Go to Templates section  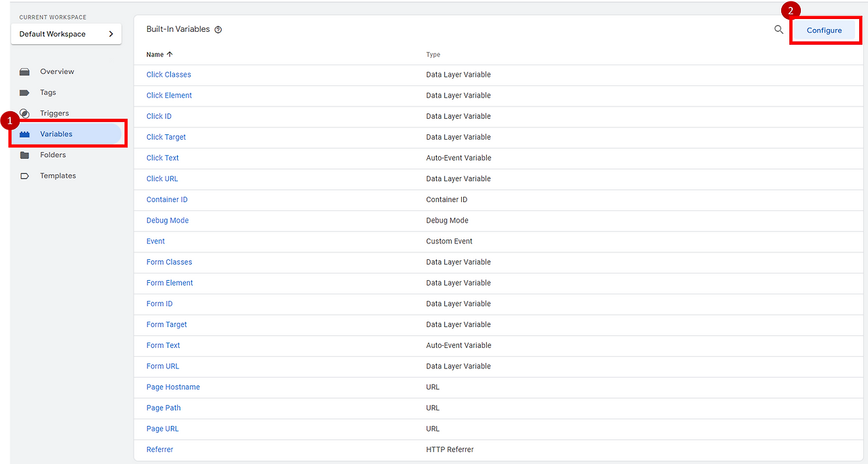58,176
